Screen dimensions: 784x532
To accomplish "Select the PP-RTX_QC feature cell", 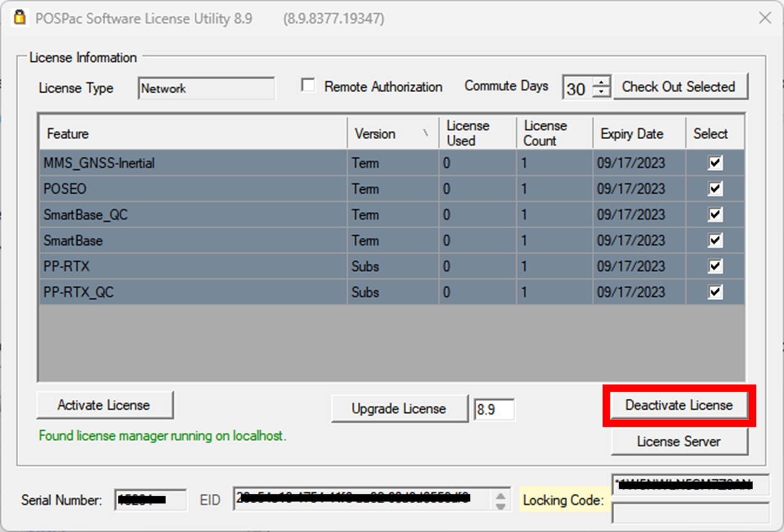I will tap(193, 291).
